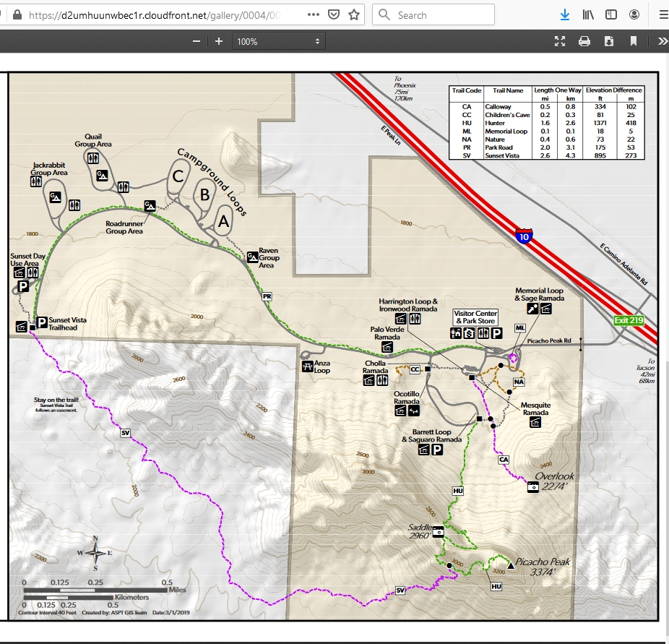Viewport: 669px width, 644px height.
Task: Zoom out the PDF with minus button
Action: point(196,42)
